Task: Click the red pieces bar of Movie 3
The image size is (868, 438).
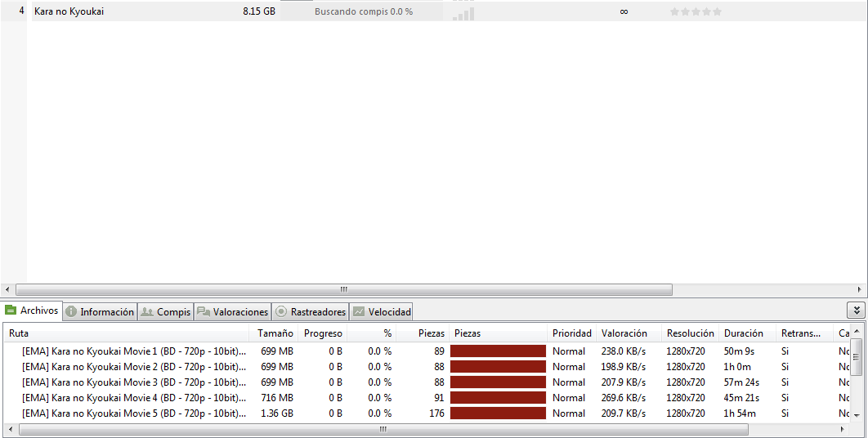Action: tap(499, 382)
